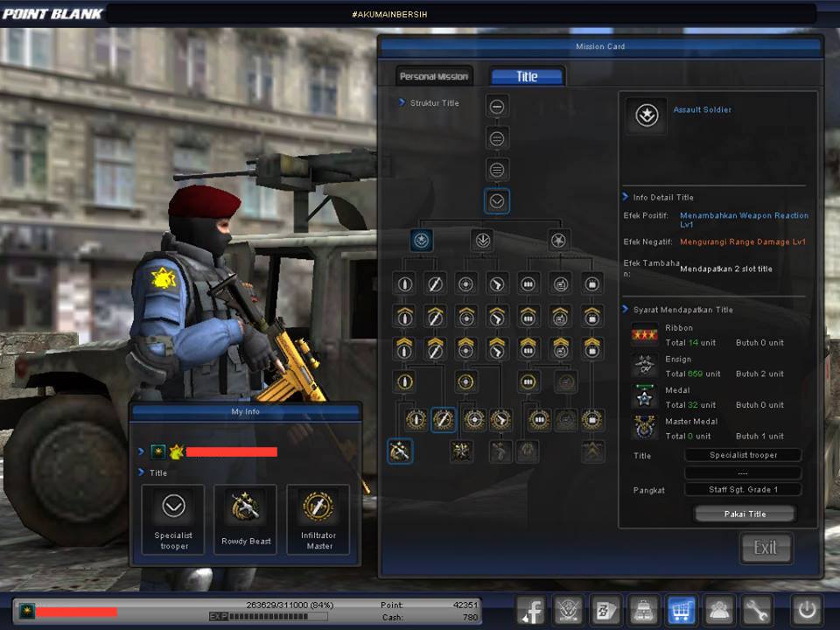
Task: Switch to the Personal Mission tab
Action: [x=433, y=76]
